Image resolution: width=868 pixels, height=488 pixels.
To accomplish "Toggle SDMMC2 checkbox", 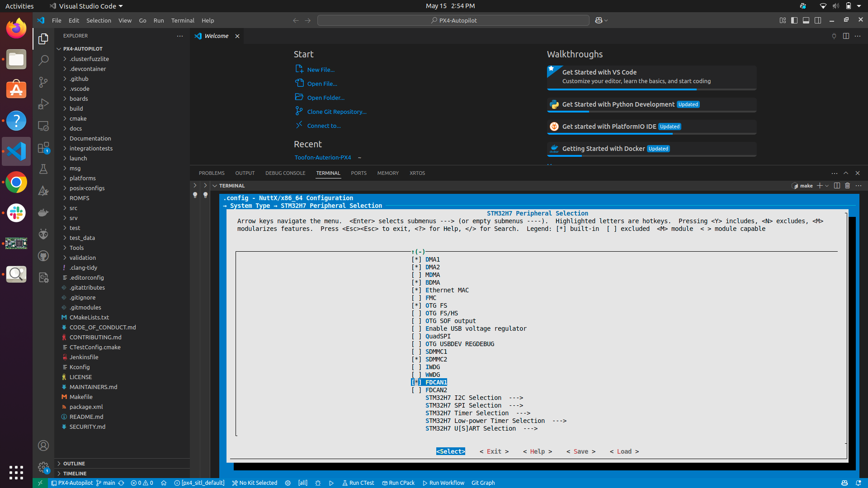I will (416, 359).
